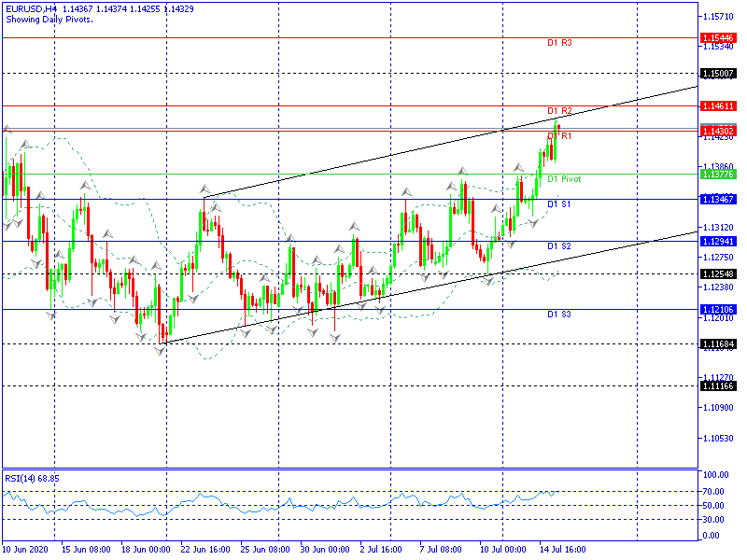
Task: Click the 7 Jul 08:00 time axis label
Action: (440, 550)
